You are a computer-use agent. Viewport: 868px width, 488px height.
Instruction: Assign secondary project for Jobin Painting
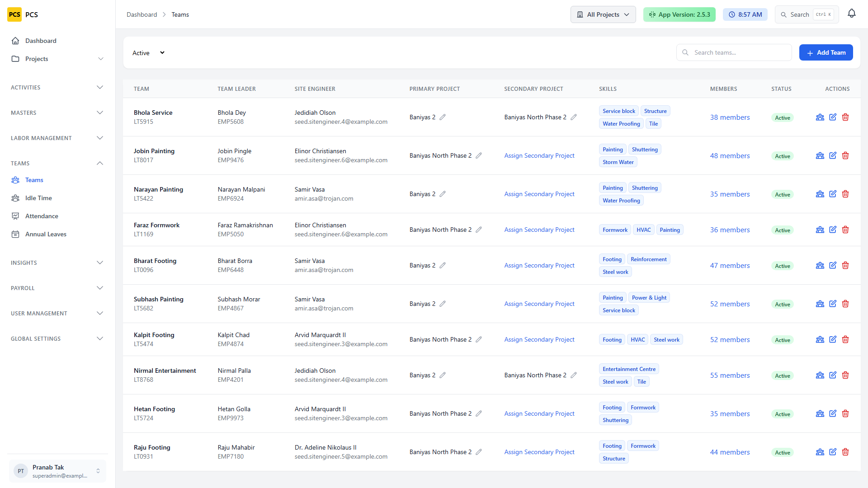click(x=539, y=155)
